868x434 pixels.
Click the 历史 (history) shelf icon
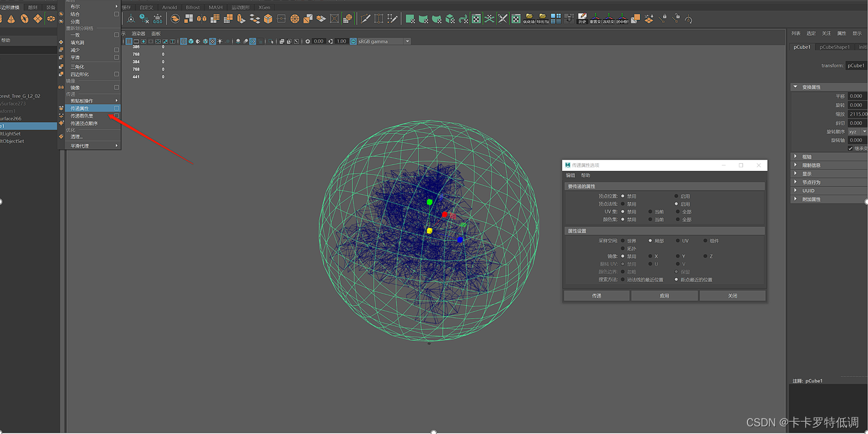click(582, 18)
